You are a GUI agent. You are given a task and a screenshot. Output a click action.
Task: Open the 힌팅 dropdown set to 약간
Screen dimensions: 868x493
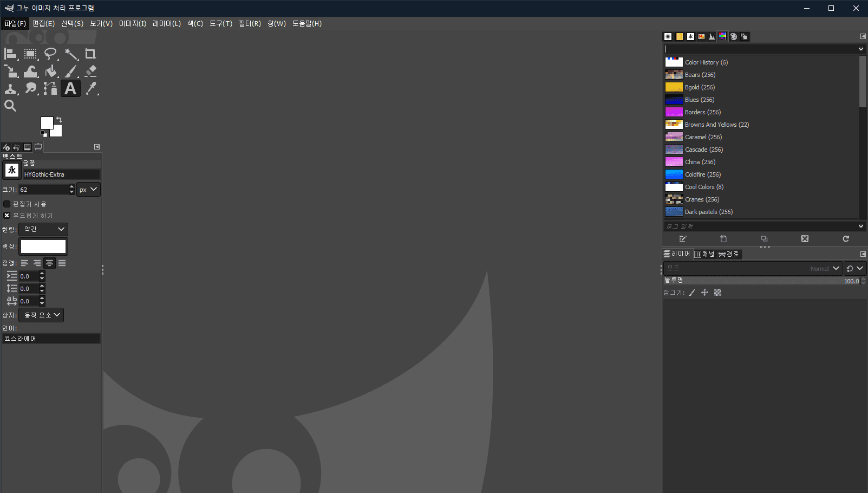pos(43,229)
